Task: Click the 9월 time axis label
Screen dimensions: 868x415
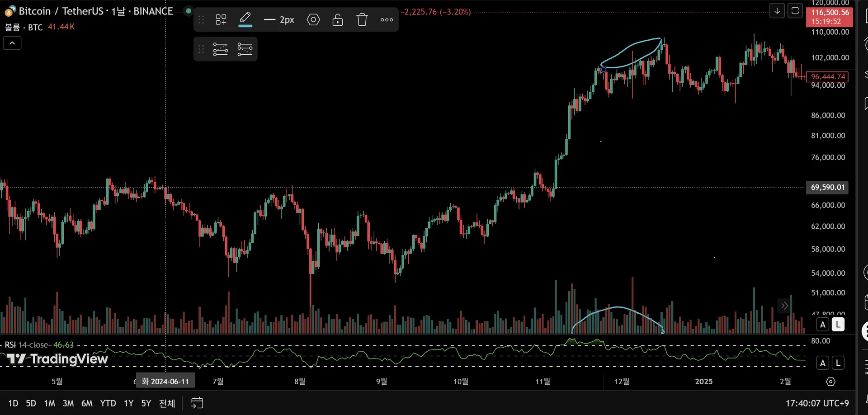Action: click(382, 382)
